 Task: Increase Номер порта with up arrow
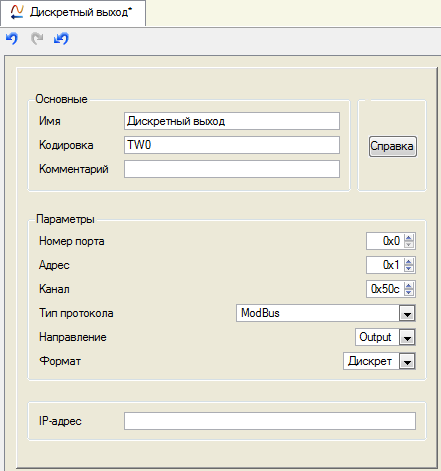coord(409,237)
